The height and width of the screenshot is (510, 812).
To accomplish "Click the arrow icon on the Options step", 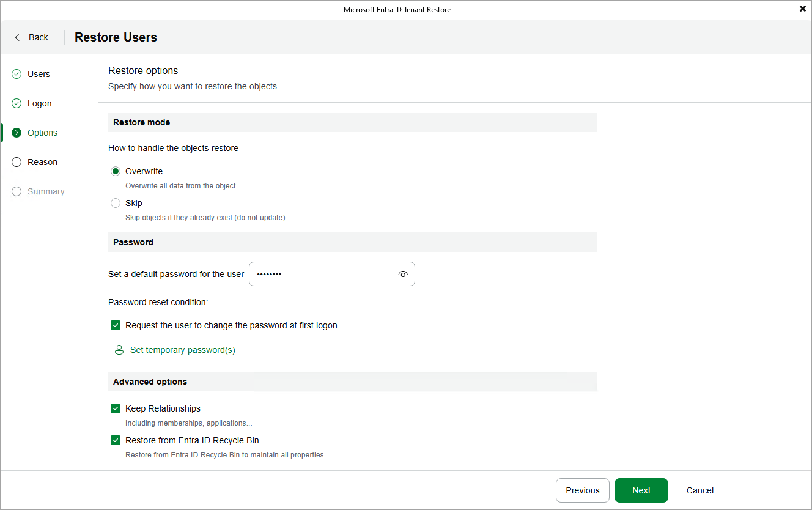I will (x=16, y=132).
